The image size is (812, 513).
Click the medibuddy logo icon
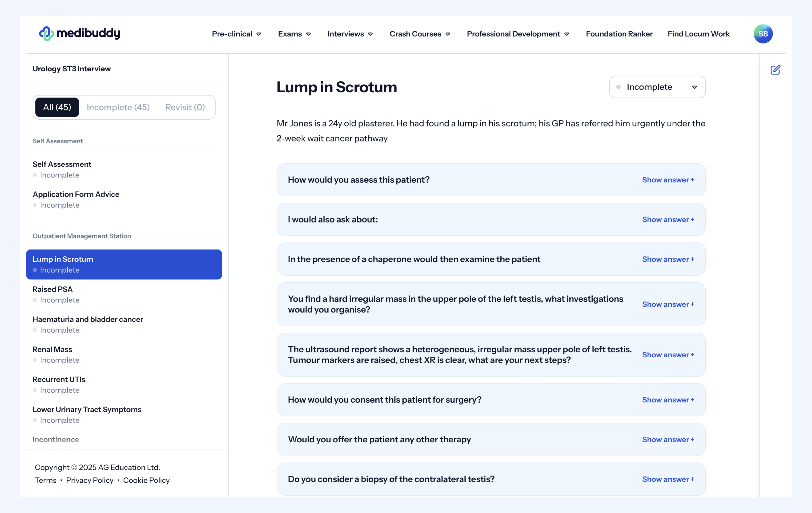pyautogui.click(x=47, y=33)
